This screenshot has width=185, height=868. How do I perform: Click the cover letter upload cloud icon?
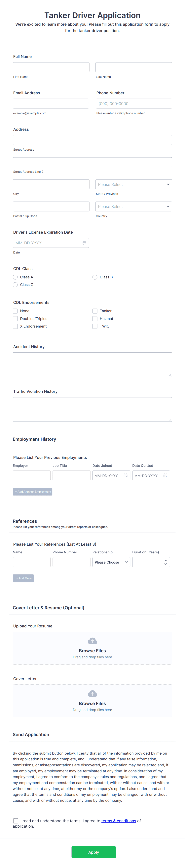pos(92,693)
